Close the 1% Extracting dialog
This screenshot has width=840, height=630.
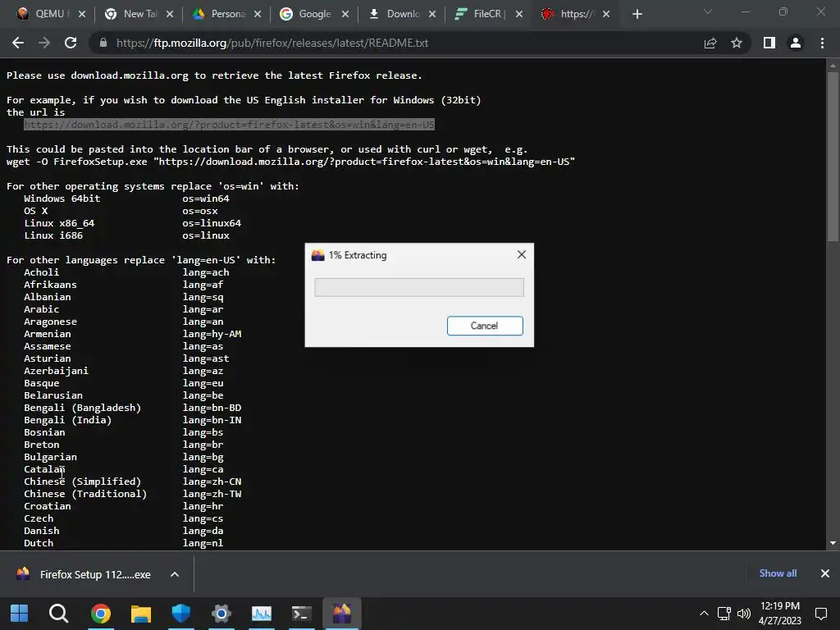521,254
